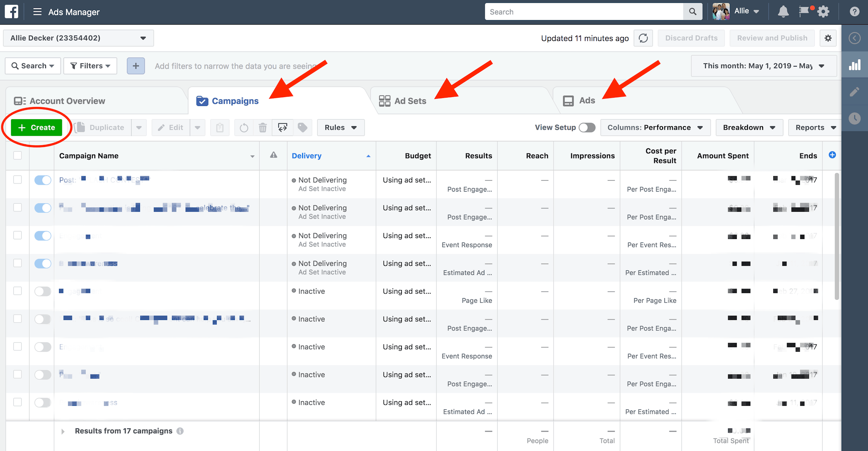Click the green Create button
The image size is (868, 451).
click(x=37, y=127)
